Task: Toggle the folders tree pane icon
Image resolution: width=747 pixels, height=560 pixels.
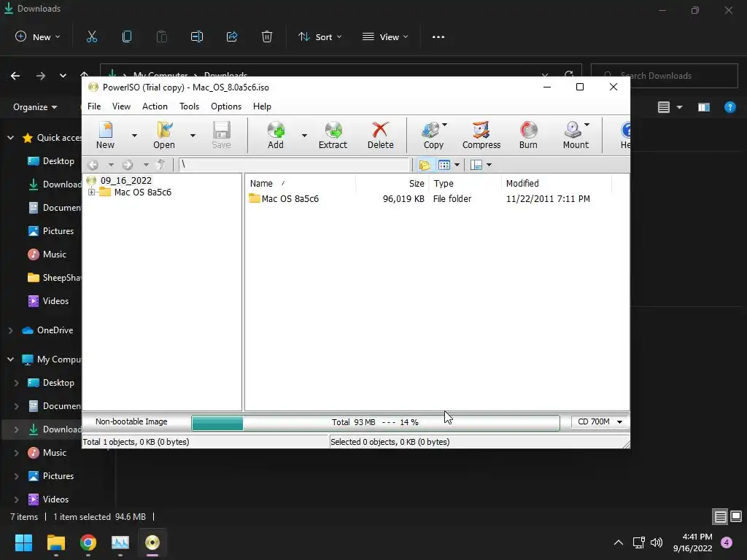Action: [x=425, y=165]
